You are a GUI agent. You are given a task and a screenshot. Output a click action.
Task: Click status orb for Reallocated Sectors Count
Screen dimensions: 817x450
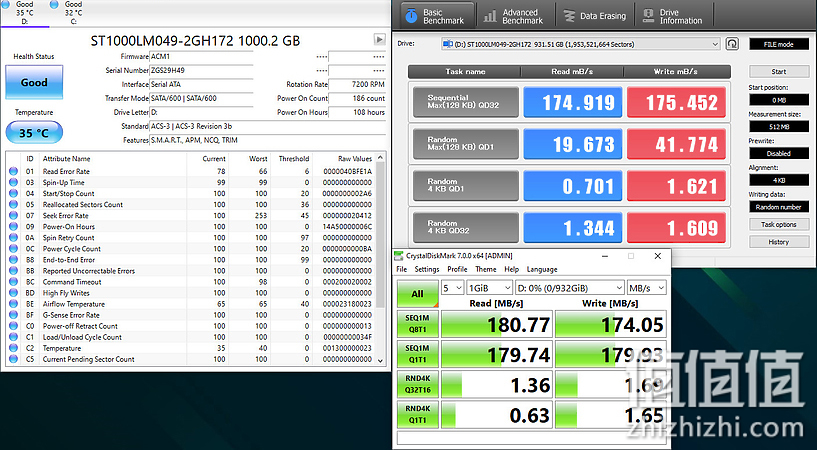(13, 205)
